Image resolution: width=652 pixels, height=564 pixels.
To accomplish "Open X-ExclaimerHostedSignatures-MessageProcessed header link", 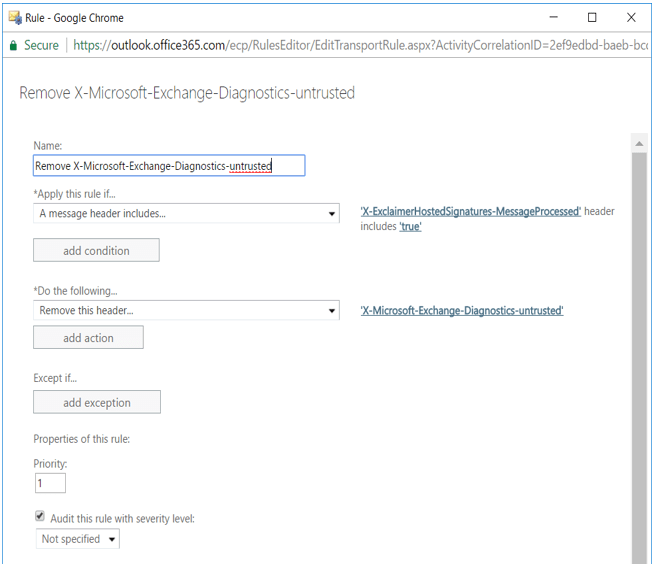I will point(470,212).
